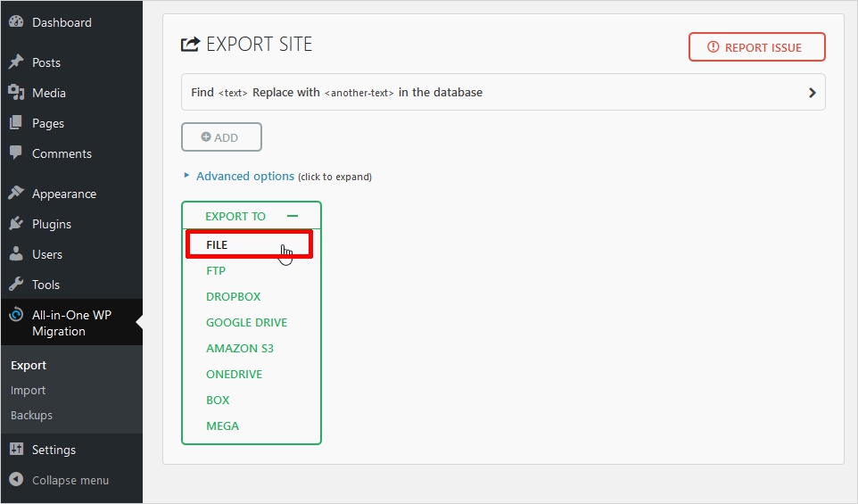Expand Advanced options section
Screen dimensions: 858x504
click(x=244, y=177)
